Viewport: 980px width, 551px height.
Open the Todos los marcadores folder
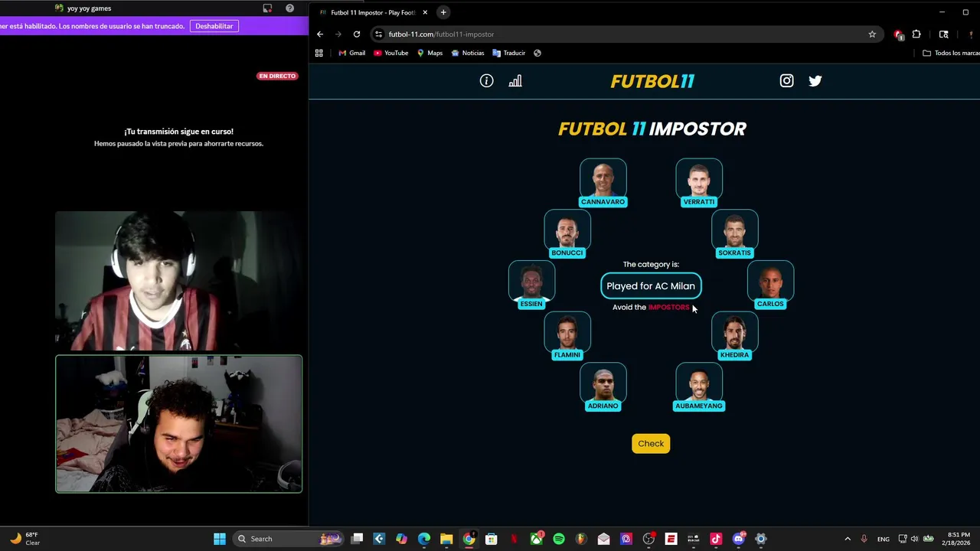click(x=951, y=53)
